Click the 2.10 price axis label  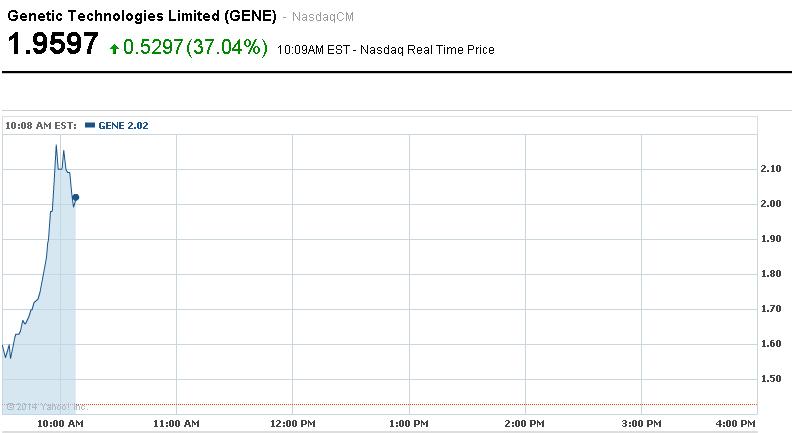pos(771,169)
